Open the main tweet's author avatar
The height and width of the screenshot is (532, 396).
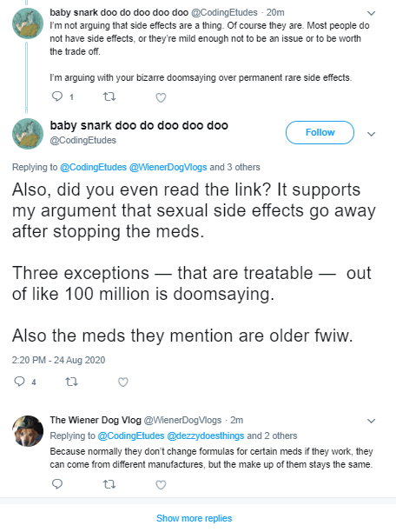[x=28, y=134]
